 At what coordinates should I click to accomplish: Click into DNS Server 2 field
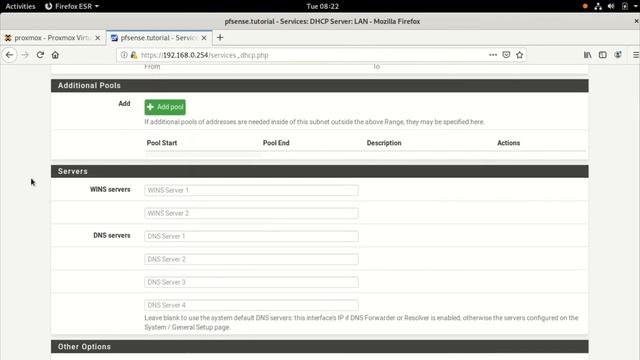(251, 259)
